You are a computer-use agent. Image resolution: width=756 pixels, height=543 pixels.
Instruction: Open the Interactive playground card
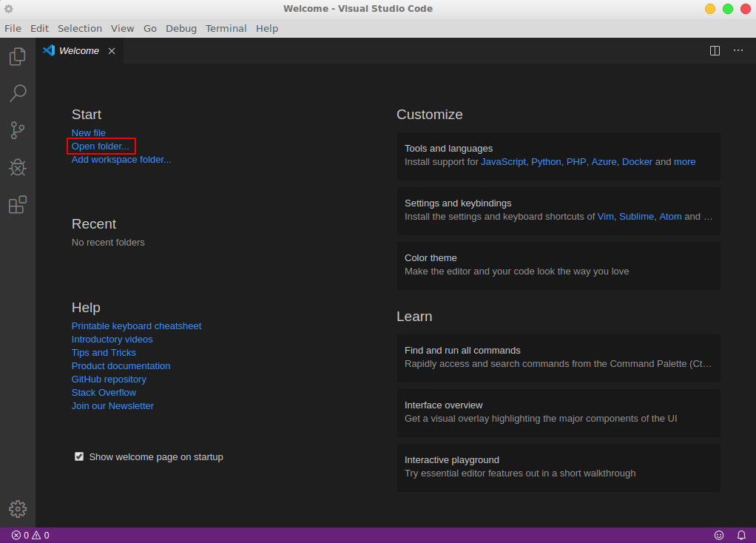tap(558, 468)
